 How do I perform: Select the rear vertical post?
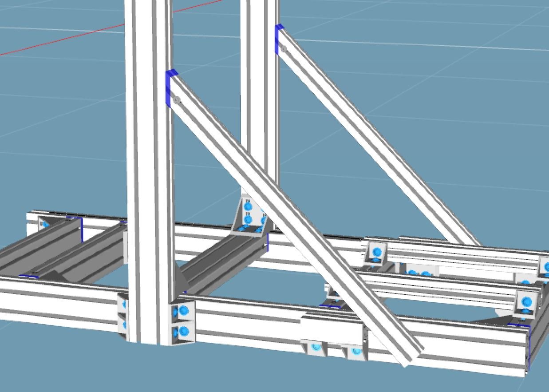[x=260, y=111]
